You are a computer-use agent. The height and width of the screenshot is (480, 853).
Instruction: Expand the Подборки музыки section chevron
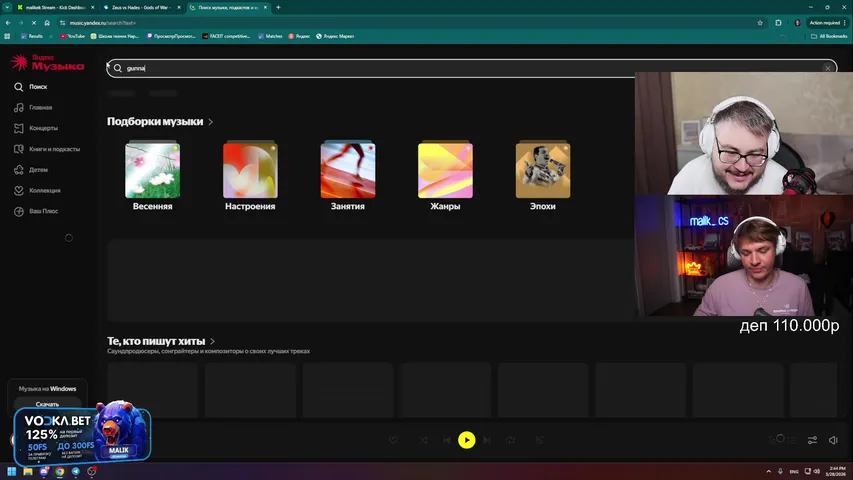click(x=211, y=122)
